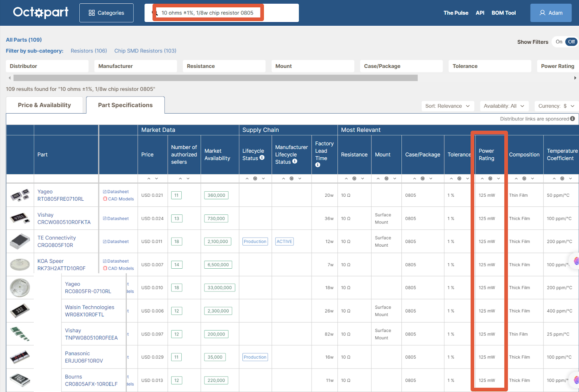Click 6,500,000 availability for KOA Speer
Viewport: 579px width, 392px height.
[218, 265]
